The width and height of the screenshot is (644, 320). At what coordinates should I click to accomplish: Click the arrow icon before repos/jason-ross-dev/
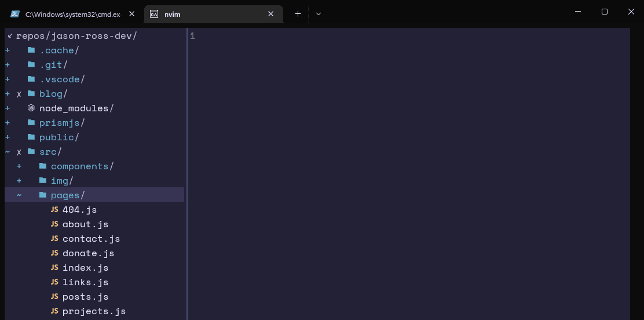[x=10, y=36]
